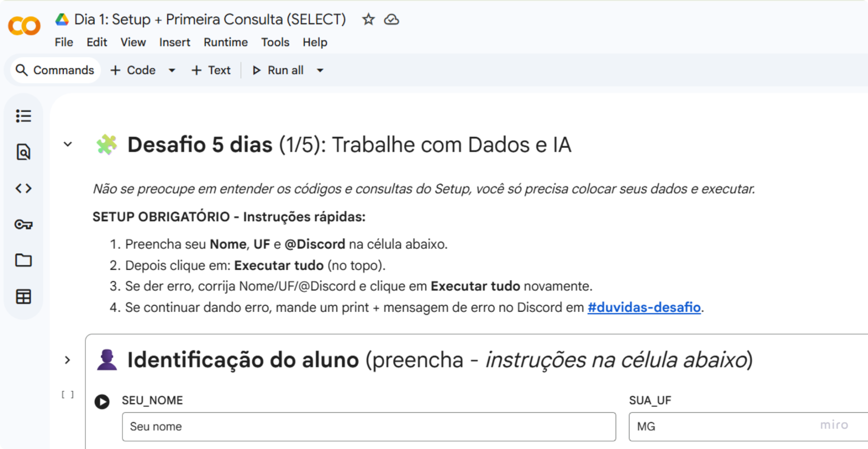Click the SUA_UF field showing MG
Screen dimensions: 868x449
[723, 426]
